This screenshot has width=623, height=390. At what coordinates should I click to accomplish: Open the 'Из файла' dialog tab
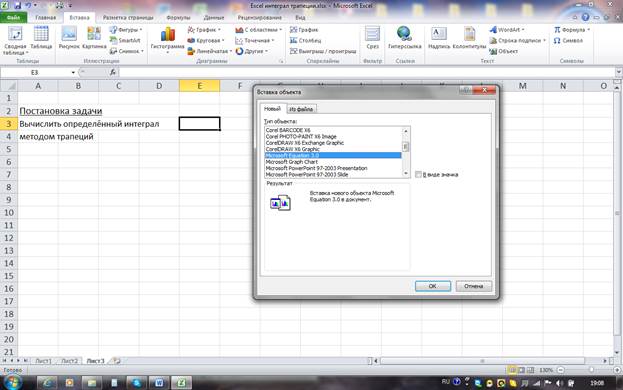pyautogui.click(x=301, y=109)
